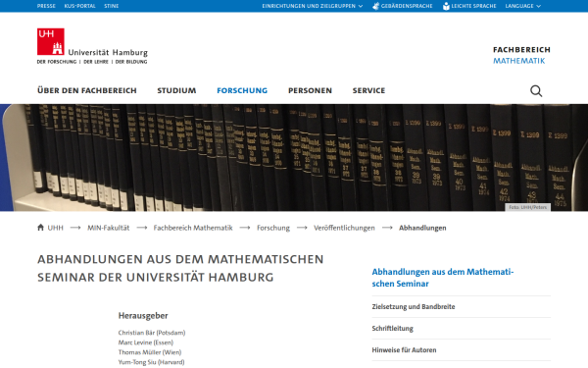Go to Fachbereich Mathematik breadcrumb
Viewport: 588px width, 368px height.
pyautogui.click(x=193, y=228)
